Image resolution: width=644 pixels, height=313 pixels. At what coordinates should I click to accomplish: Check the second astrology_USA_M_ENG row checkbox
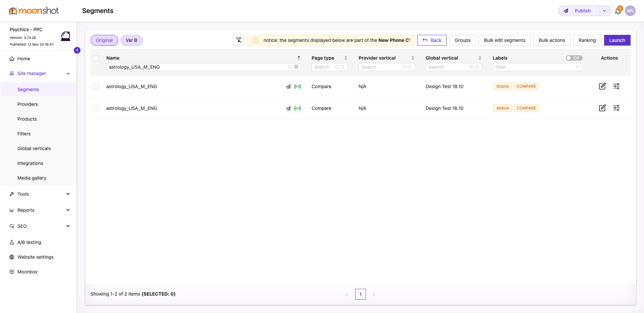[x=96, y=108]
